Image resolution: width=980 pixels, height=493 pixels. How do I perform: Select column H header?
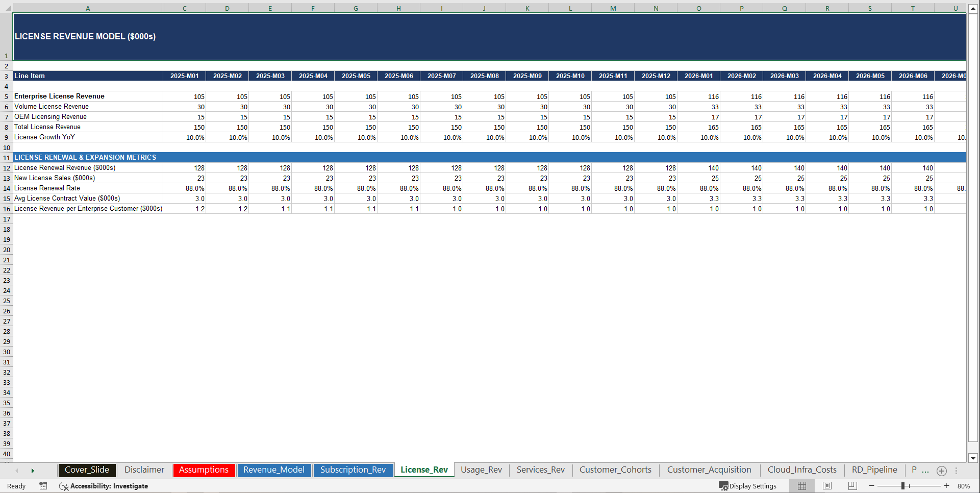(398, 8)
